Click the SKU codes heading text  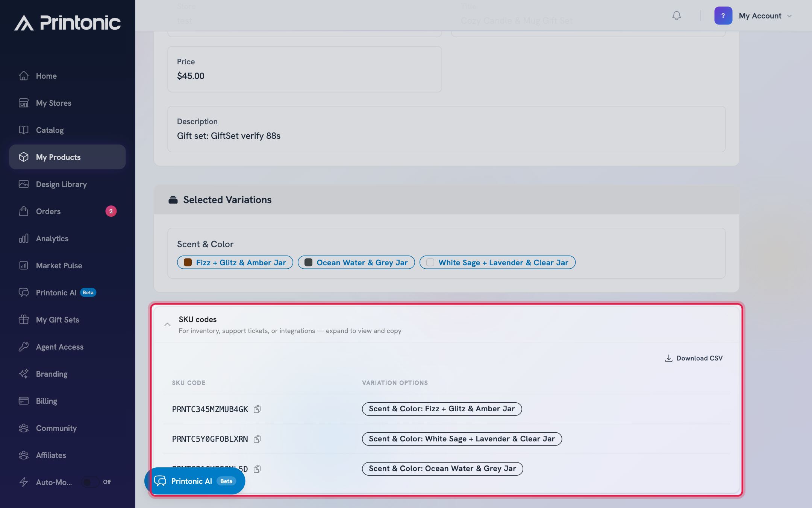click(198, 319)
